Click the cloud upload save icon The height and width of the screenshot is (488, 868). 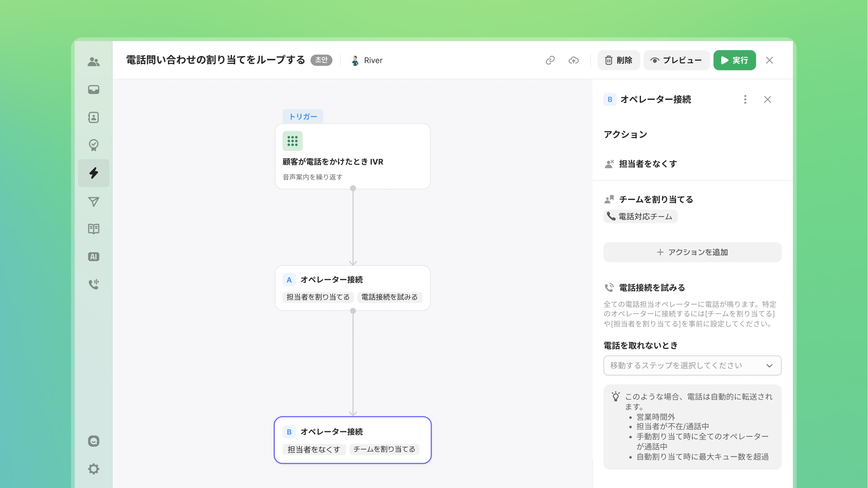pyautogui.click(x=574, y=60)
